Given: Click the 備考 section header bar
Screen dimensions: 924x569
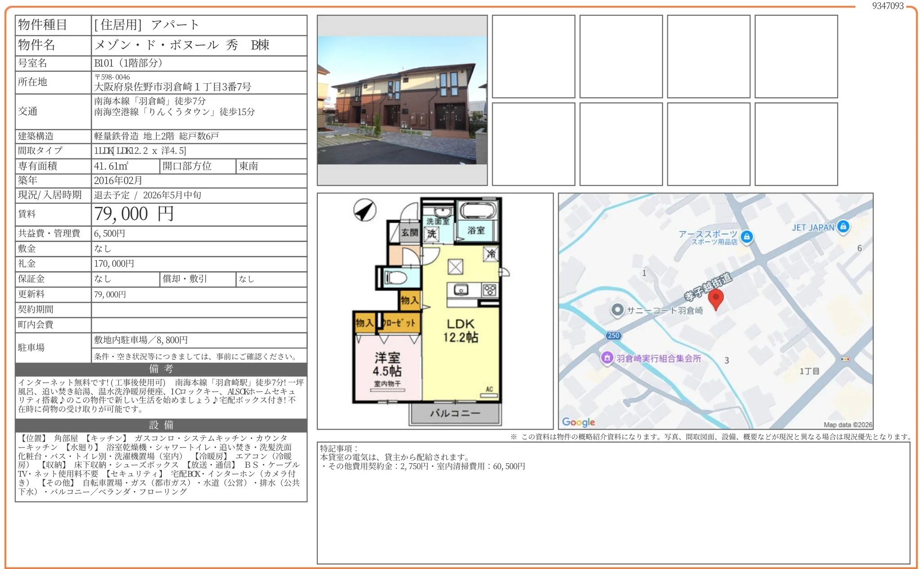Looking at the screenshot, I should (x=161, y=369).
